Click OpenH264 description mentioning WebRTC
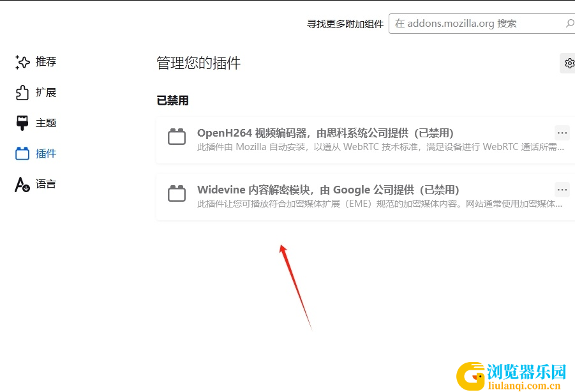 [380, 147]
